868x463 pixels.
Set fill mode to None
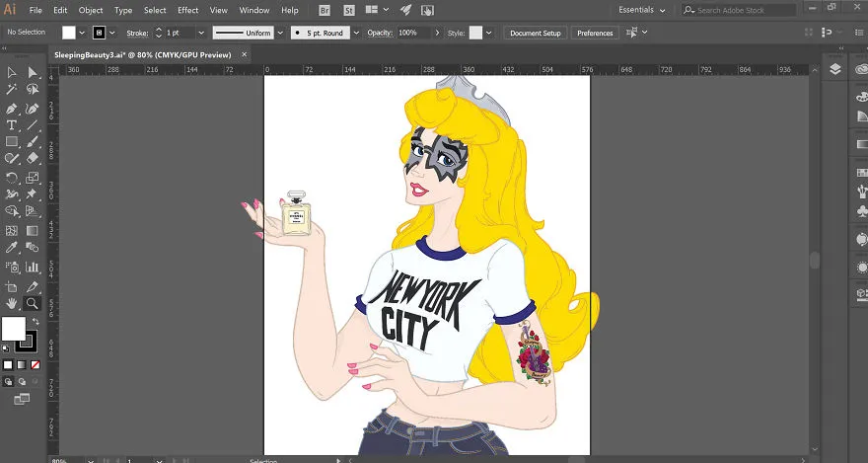click(36, 365)
